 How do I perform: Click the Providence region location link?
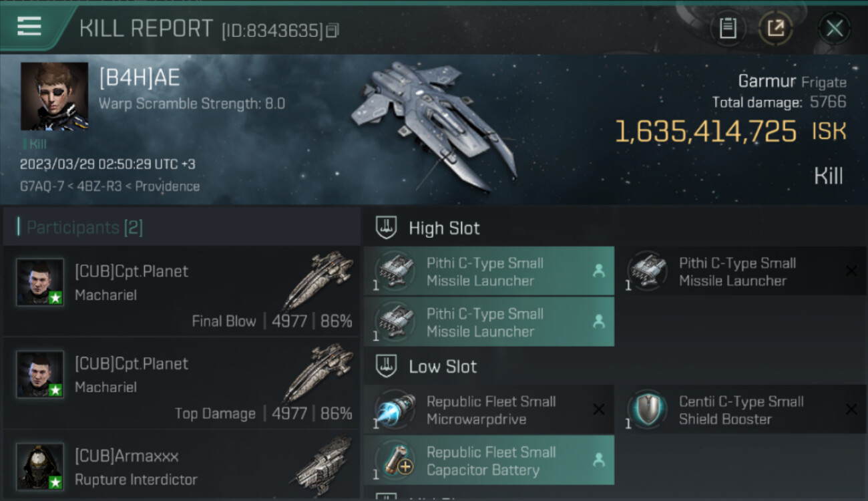coord(167,186)
